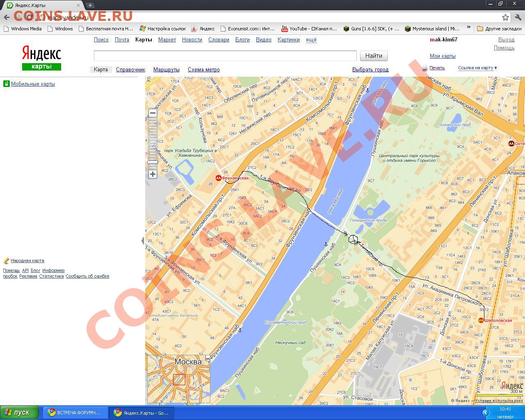This screenshot has height=420, width=525.
Task: Collapse the left sidebar with the map edge arrow
Action: point(143,241)
